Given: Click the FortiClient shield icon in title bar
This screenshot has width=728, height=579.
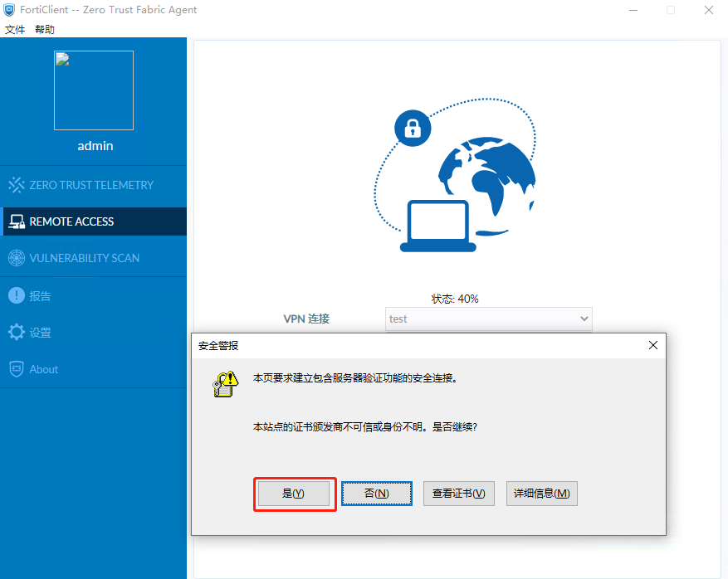Looking at the screenshot, I should 10,10.
